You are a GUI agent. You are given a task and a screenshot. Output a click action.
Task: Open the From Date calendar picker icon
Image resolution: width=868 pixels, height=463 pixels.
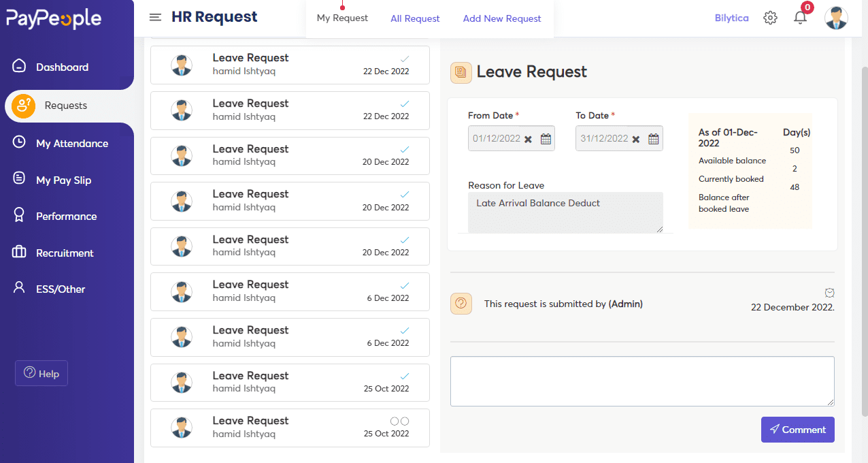click(546, 139)
